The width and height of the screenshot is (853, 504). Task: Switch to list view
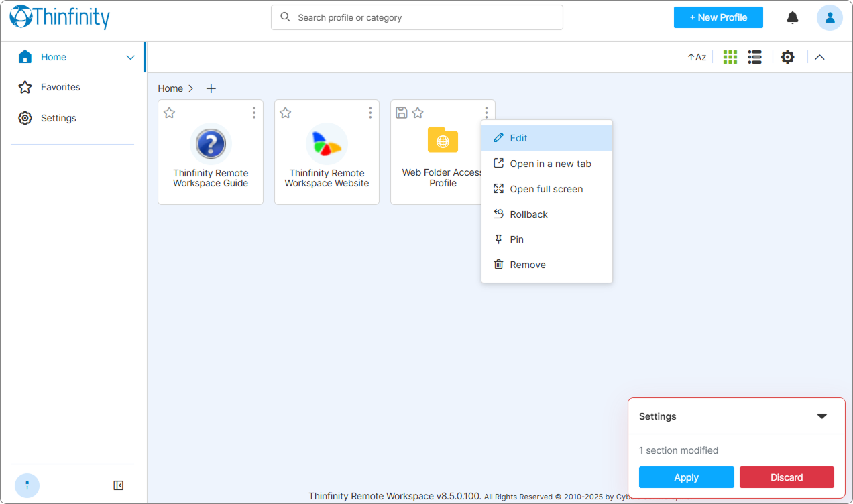754,57
